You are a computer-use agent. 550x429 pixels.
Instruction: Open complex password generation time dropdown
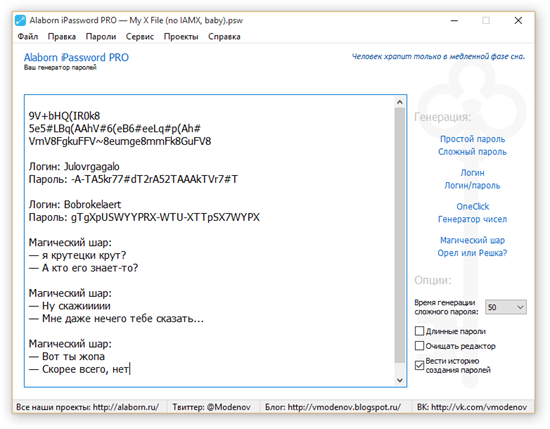(x=505, y=307)
